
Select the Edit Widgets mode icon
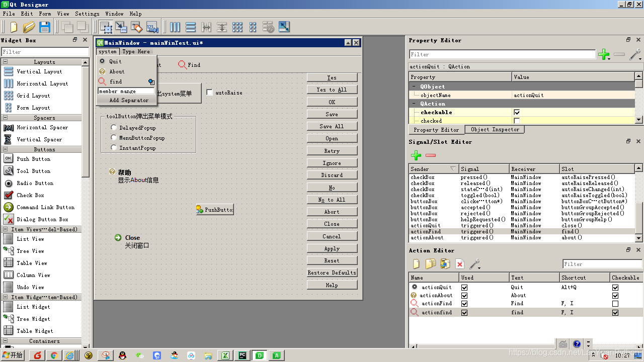(x=106, y=27)
